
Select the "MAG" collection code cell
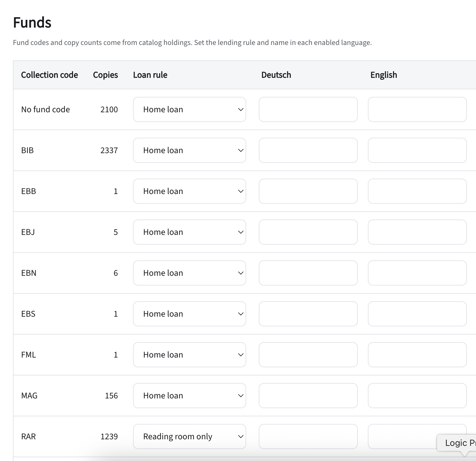29,396
